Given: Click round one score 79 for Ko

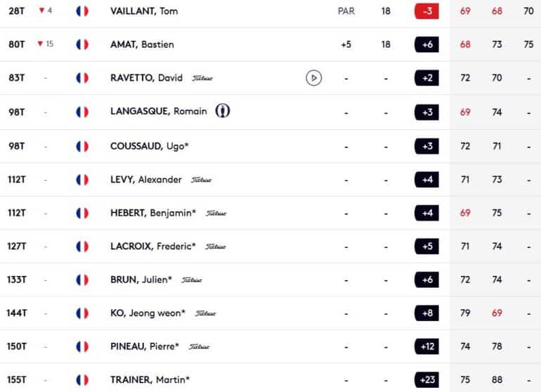Looking at the screenshot, I should point(465,313).
